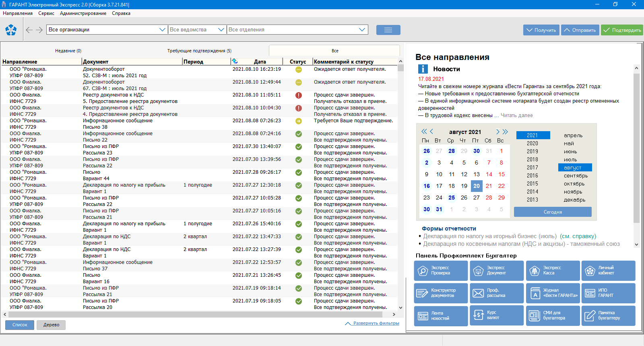Switch to Требующие подтверждения tab
The width and height of the screenshot is (644, 346).
tap(199, 51)
